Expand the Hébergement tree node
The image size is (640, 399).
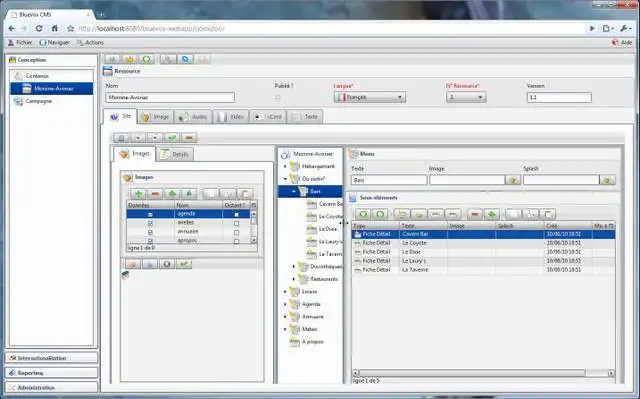click(285, 166)
